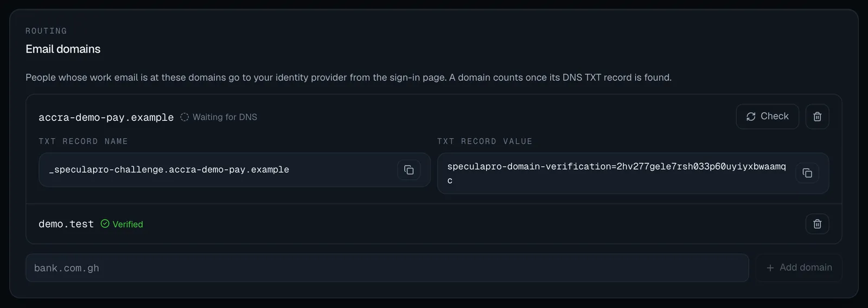Click the demo.test domain name
868x308 pixels.
(x=66, y=224)
